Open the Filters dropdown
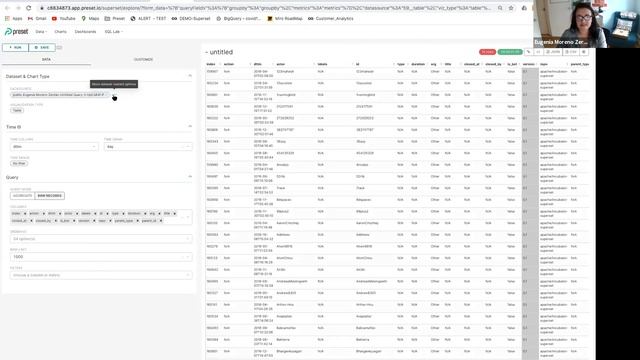The height and width of the screenshot is (360, 640). coord(101,275)
